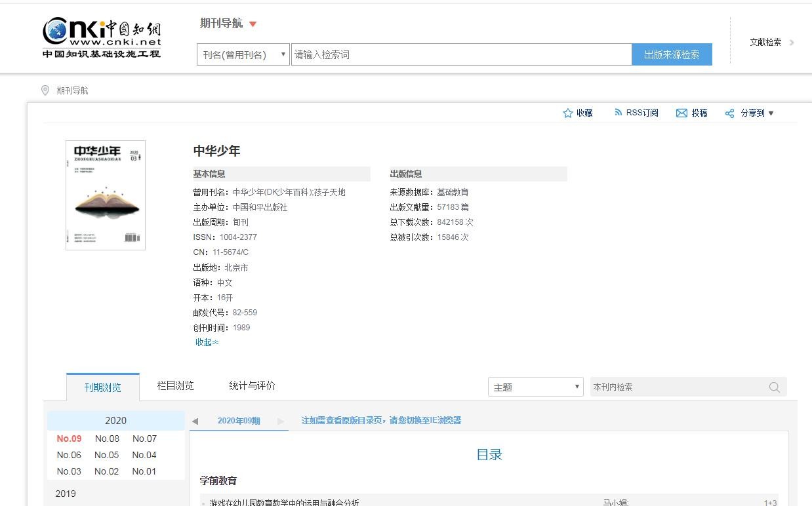Image resolution: width=812 pixels, height=506 pixels.
Task: Select issue No.04
Action: [x=144, y=455]
